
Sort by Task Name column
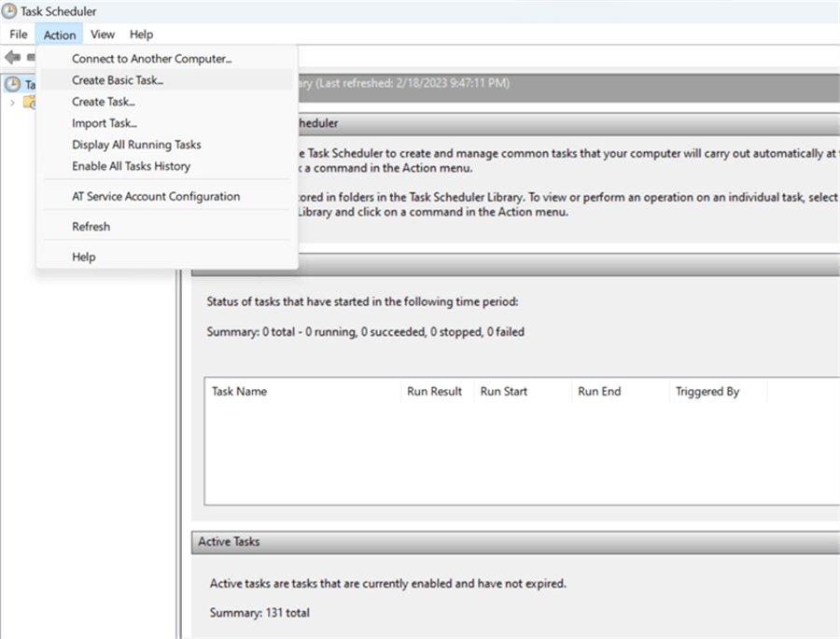coord(302,391)
